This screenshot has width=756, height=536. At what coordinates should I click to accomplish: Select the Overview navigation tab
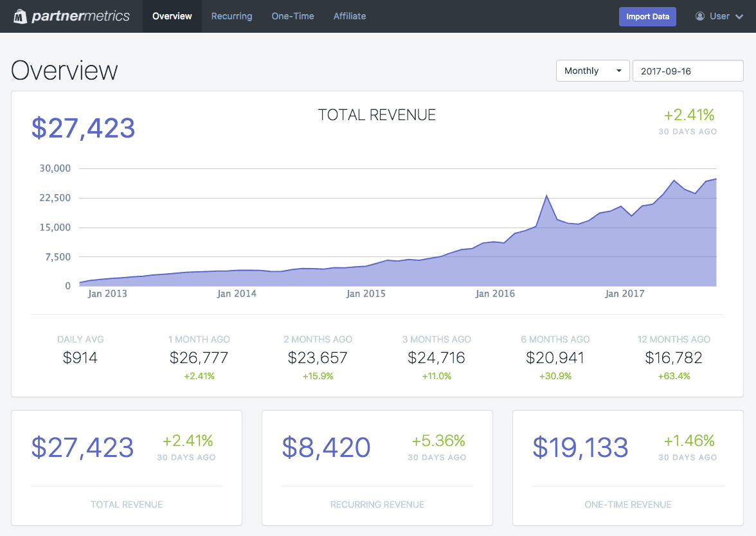click(172, 16)
